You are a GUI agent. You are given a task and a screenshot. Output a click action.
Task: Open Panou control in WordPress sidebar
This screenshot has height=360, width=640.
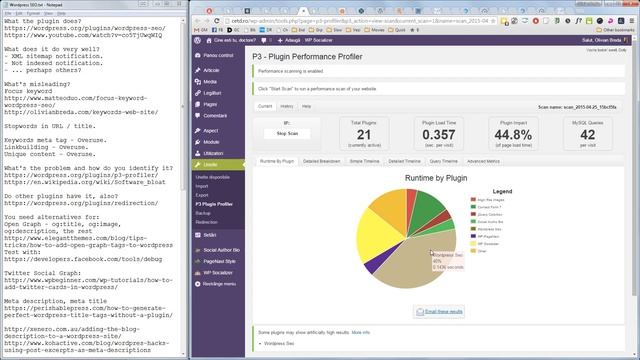point(218,56)
